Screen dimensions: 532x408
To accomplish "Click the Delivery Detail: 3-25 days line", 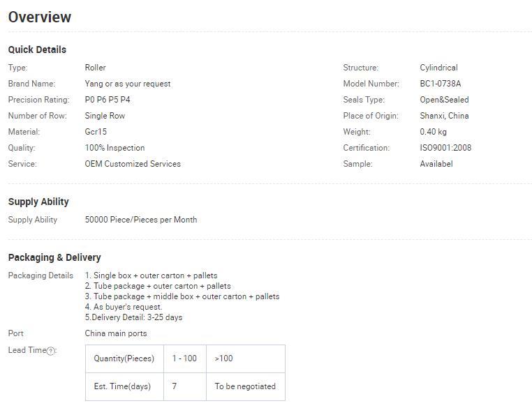I will click(133, 317).
